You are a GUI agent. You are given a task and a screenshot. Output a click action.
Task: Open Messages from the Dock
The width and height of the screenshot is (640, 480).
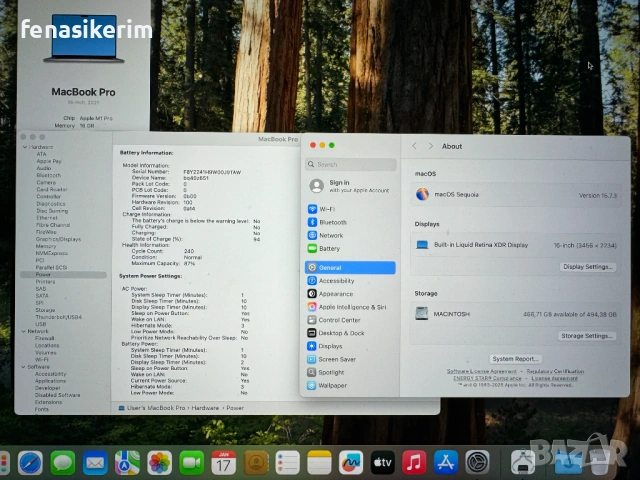pos(62,463)
